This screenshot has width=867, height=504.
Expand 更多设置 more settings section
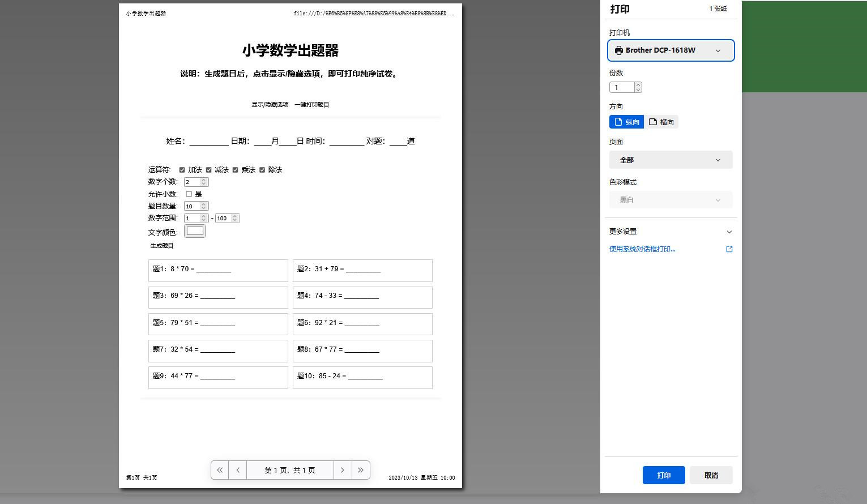click(x=671, y=232)
